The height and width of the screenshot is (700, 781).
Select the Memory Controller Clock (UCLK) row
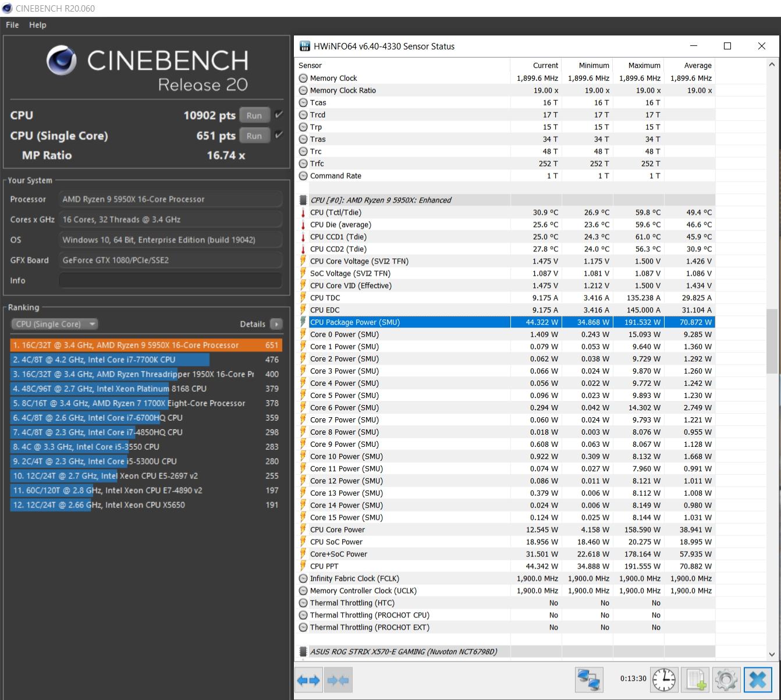(x=506, y=591)
